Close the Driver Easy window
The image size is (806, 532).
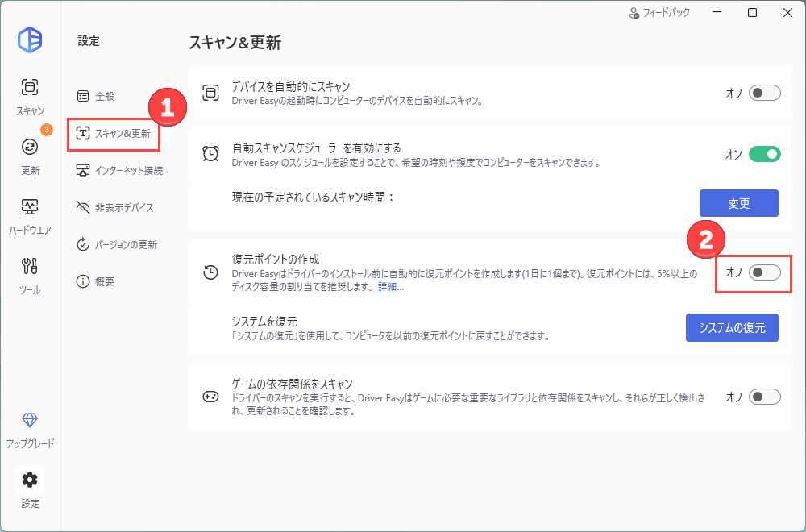(787, 13)
